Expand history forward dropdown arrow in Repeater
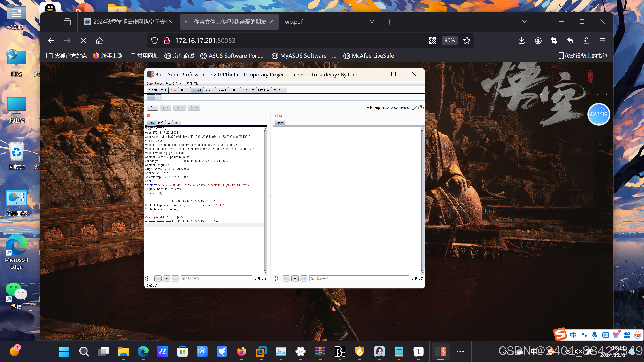The height and width of the screenshot is (362, 644). pyautogui.click(x=197, y=108)
